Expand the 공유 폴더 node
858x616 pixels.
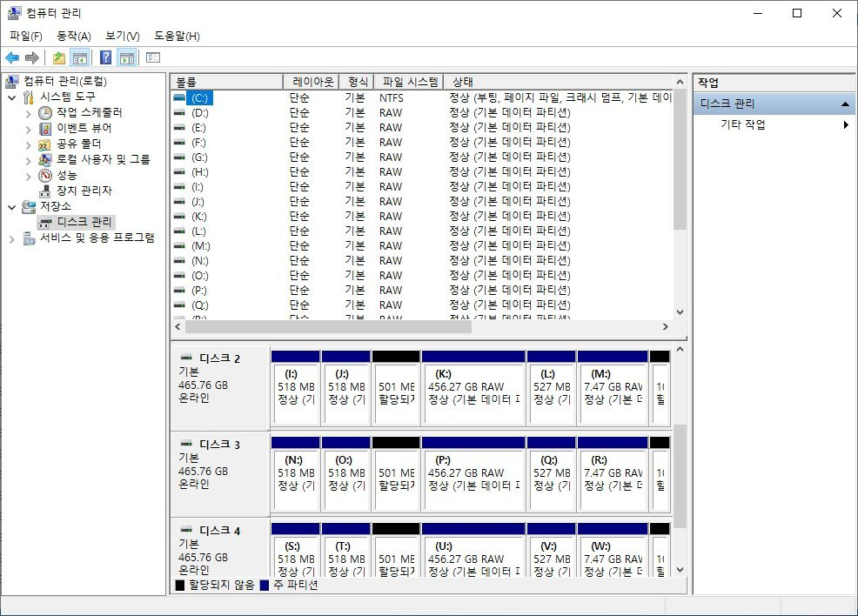[x=29, y=145]
